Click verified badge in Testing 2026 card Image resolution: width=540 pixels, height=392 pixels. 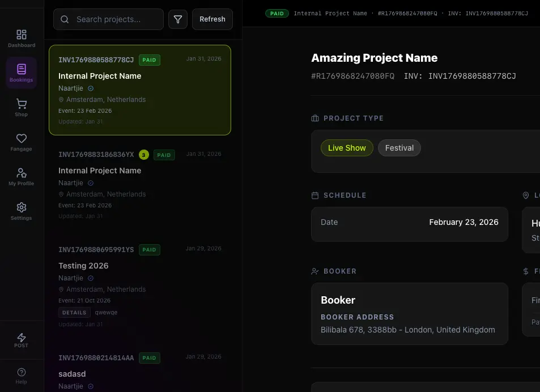pyautogui.click(x=91, y=278)
